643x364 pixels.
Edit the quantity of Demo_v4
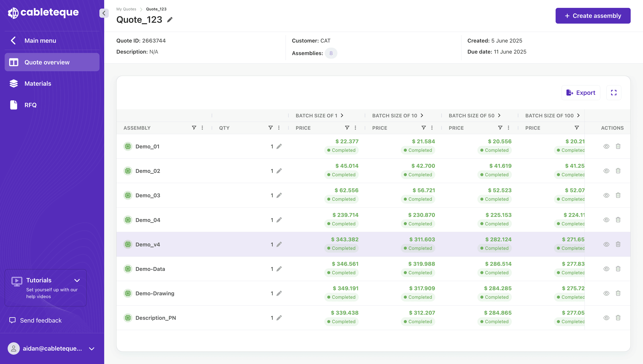tap(279, 245)
